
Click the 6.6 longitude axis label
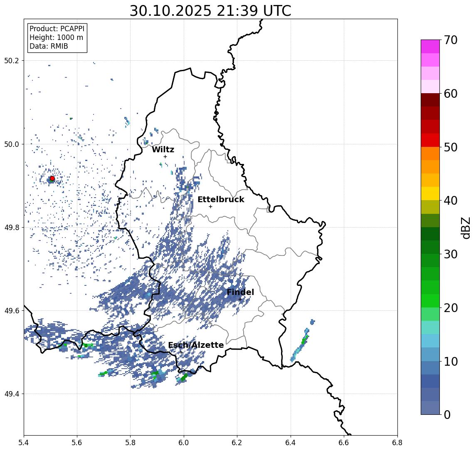pos(344,443)
